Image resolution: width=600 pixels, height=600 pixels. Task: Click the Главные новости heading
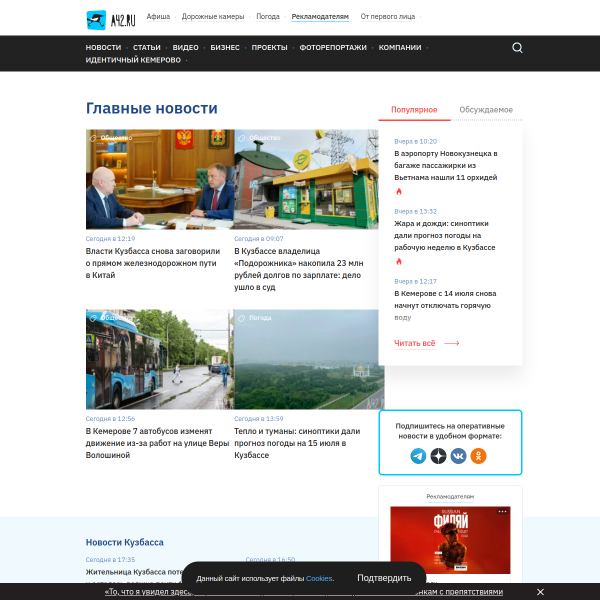coord(152,108)
